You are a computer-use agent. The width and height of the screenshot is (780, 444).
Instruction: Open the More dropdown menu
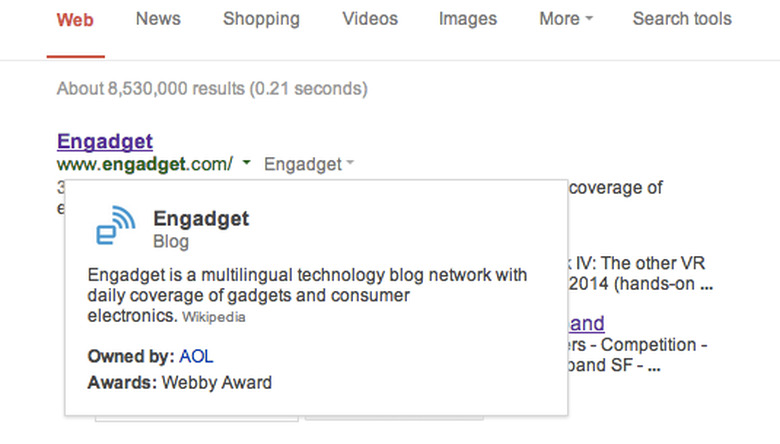point(566,19)
